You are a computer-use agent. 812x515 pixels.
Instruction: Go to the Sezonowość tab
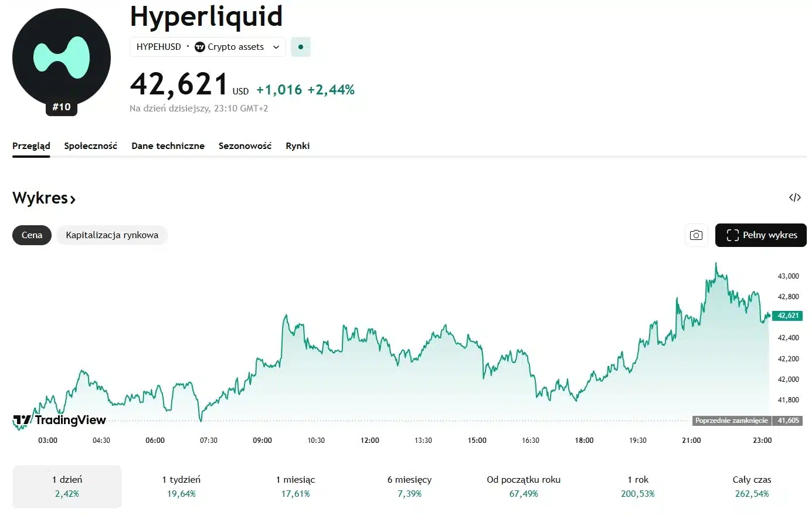[245, 146]
